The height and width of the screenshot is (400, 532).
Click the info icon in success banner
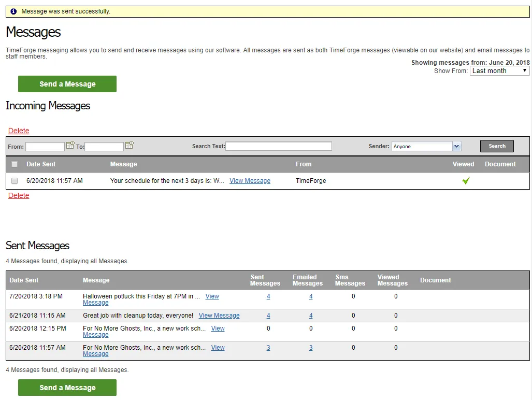tap(13, 11)
